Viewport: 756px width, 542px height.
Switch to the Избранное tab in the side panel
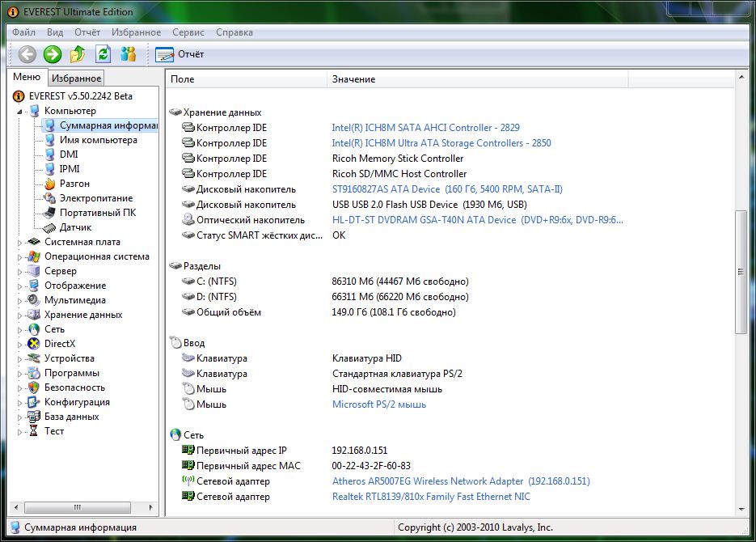(x=76, y=78)
